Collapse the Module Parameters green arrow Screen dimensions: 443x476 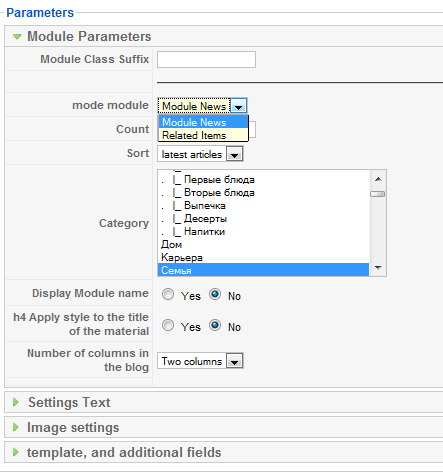pyautogui.click(x=17, y=36)
